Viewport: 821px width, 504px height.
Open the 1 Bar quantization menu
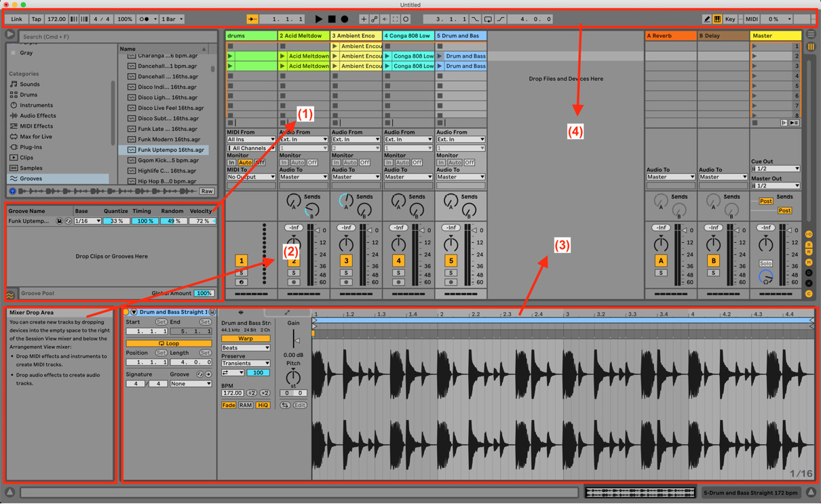(x=172, y=19)
